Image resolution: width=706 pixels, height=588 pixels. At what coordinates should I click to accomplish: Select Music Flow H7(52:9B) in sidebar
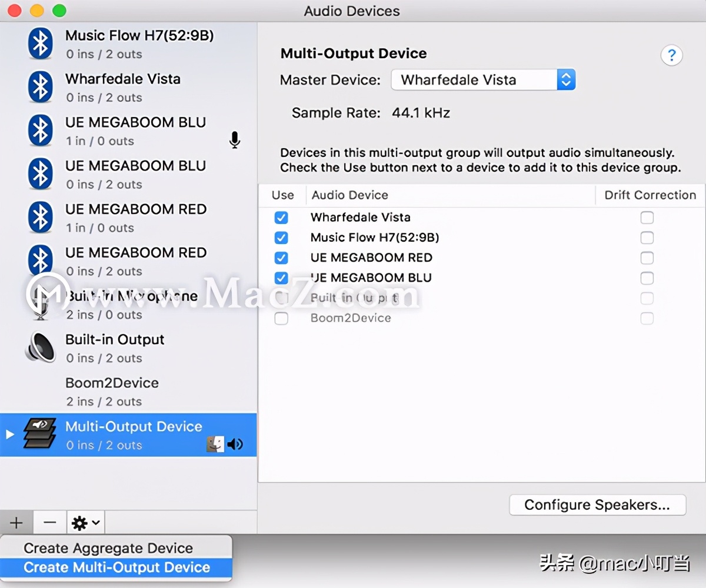[x=128, y=44]
